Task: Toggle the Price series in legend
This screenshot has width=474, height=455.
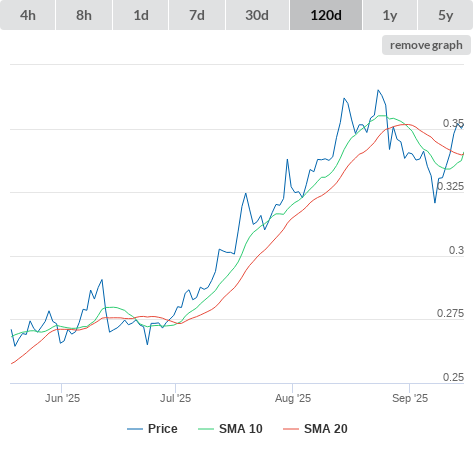Action: (152, 429)
